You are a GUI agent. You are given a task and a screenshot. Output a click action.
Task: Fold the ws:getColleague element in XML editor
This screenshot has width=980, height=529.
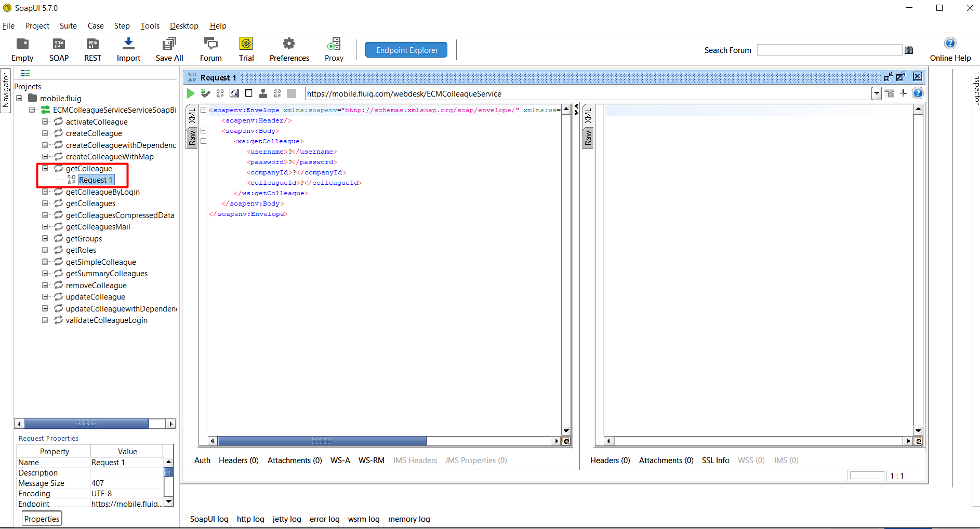(x=204, y=141)
